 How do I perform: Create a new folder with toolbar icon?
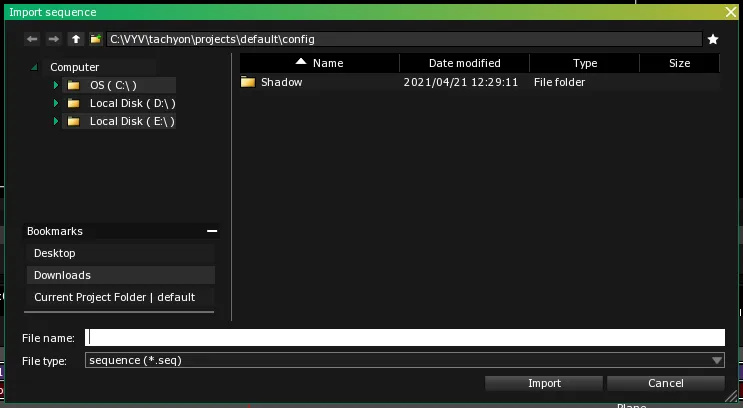click(x=96, y=39)
